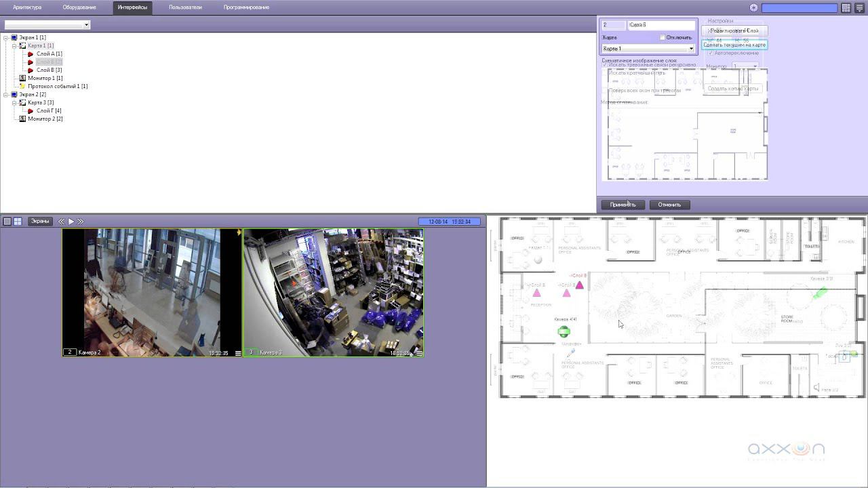This screenshot has height=488, width=868.
Task: Click the Монитор 2 icon
Action: [x=22, y=119]
